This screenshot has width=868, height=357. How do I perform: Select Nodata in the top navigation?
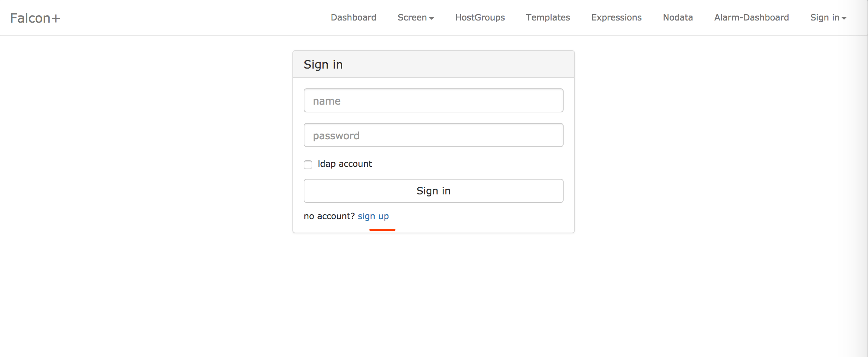678,18
